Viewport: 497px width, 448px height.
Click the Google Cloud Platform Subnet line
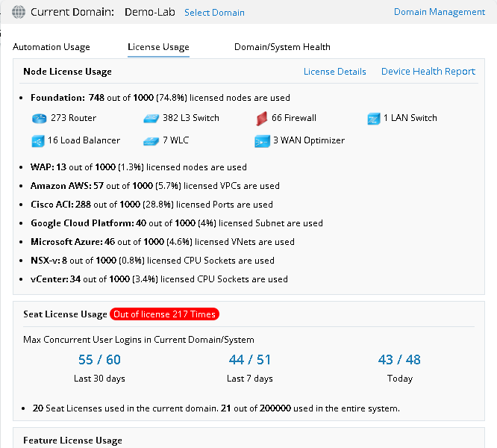click(177, 223)
